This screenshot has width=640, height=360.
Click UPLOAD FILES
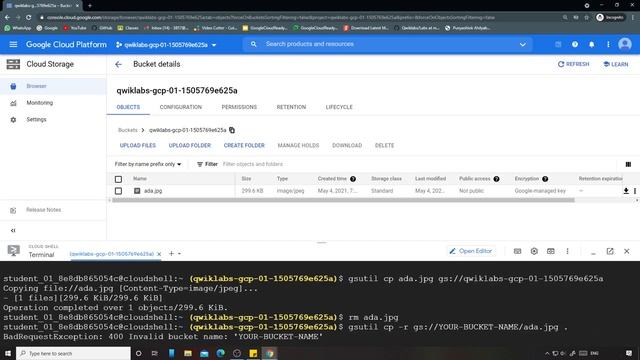coord(138,145)
